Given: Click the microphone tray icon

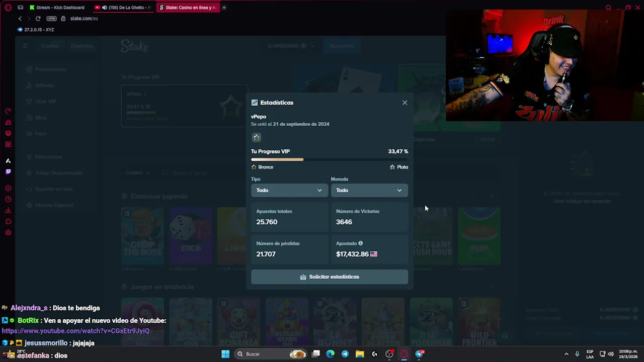Looking at the screenshot, I should (x=577, y=354).
